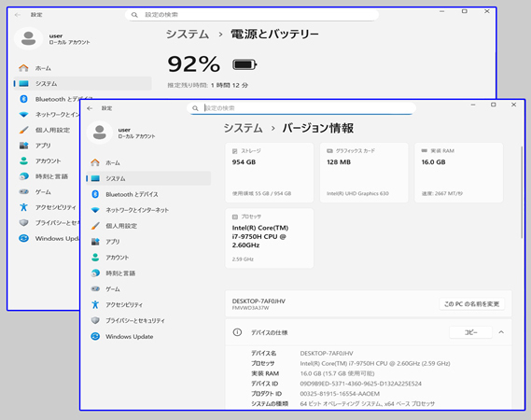Click the Bluetooth icon in the front window sidebar
The width and height of the screenshot is (531, 420).
95,194
